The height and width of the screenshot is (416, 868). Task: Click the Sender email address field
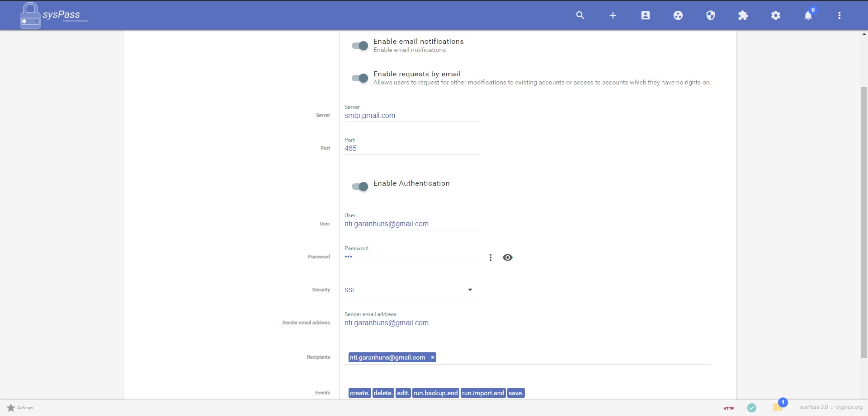(412, 323)
